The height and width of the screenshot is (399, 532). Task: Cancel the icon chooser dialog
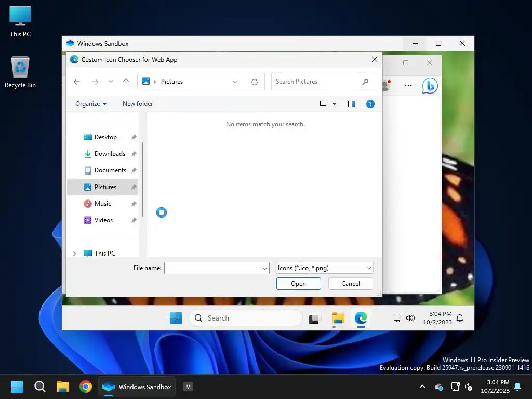(x=351, y=284)
